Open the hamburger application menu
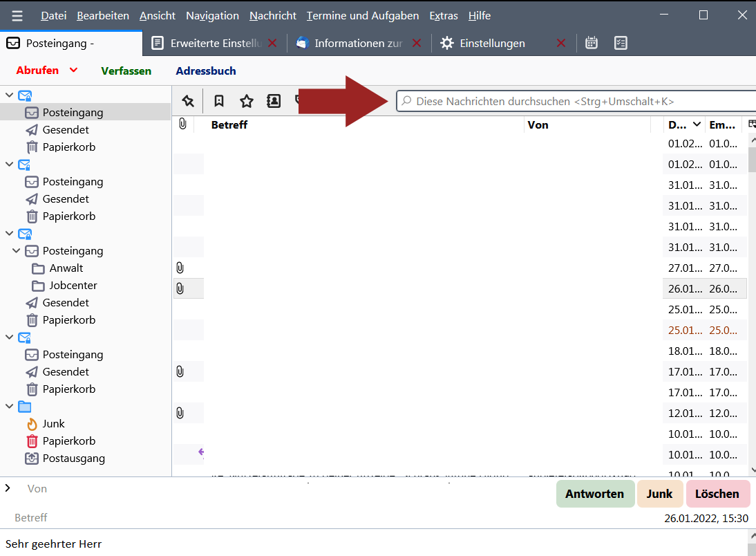The height and width of the screenshot is (556, 756). coord(17,16)
